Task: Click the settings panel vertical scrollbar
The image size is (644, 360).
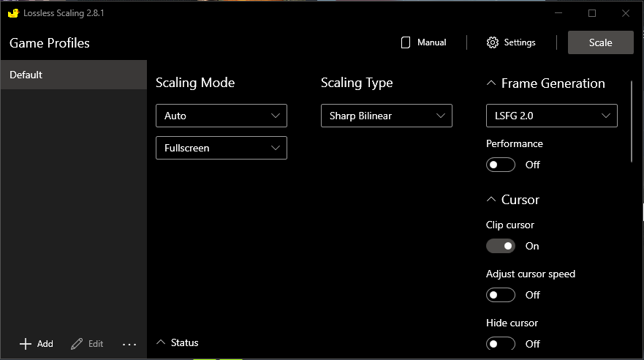Action: pyautogui.click(x=632, y=121)
